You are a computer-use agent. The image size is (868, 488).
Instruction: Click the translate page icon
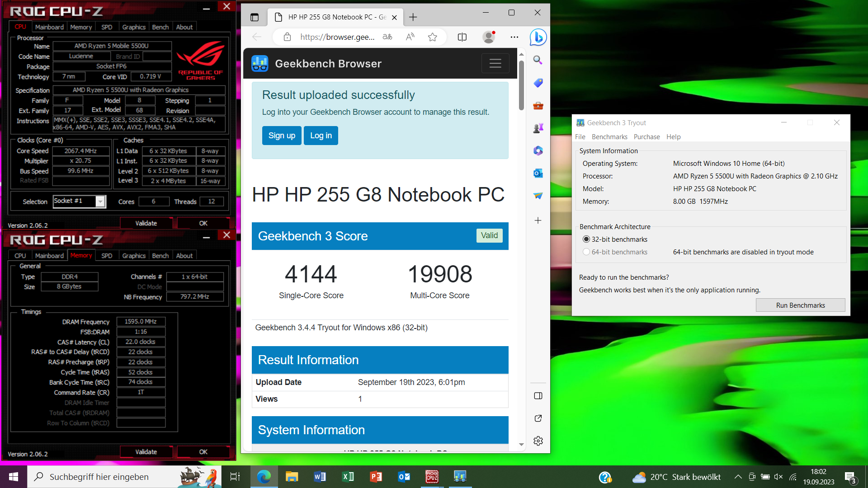coord(387,37)
